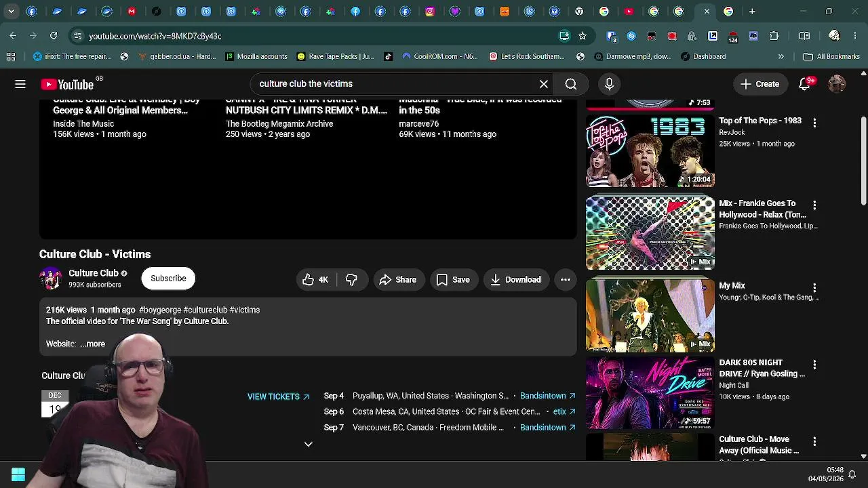
Task: Open the #boygeorge hashtag link
Action: 160,310
